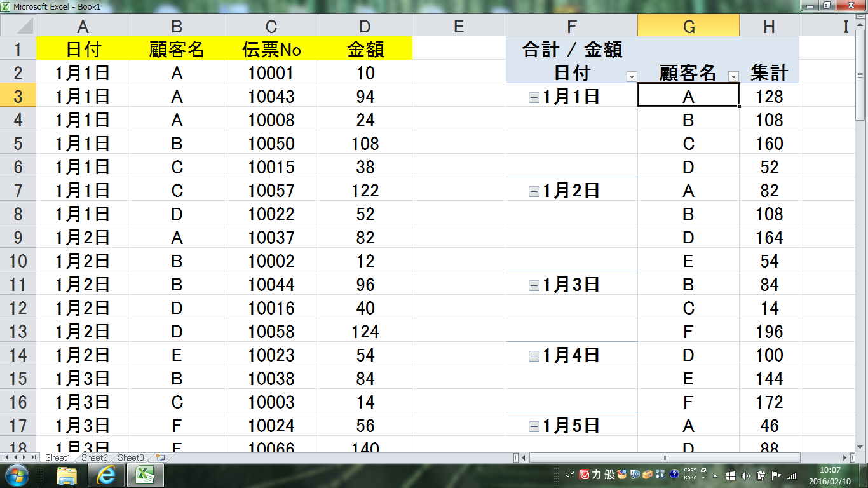This screenshot has width=868, height=488.
Task: Show hidden system tray icons arrow
Action: click(x=715, y=475)
